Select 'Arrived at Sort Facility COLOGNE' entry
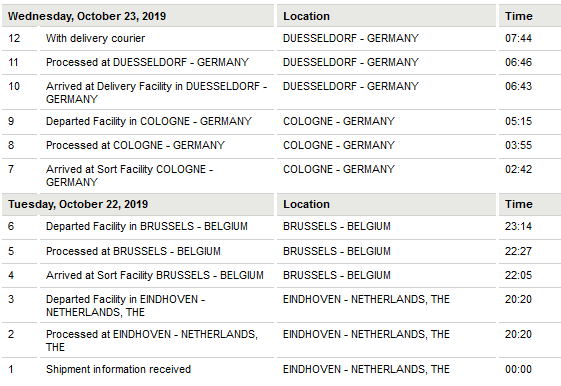The image size is (561, 386). [130, 176]
